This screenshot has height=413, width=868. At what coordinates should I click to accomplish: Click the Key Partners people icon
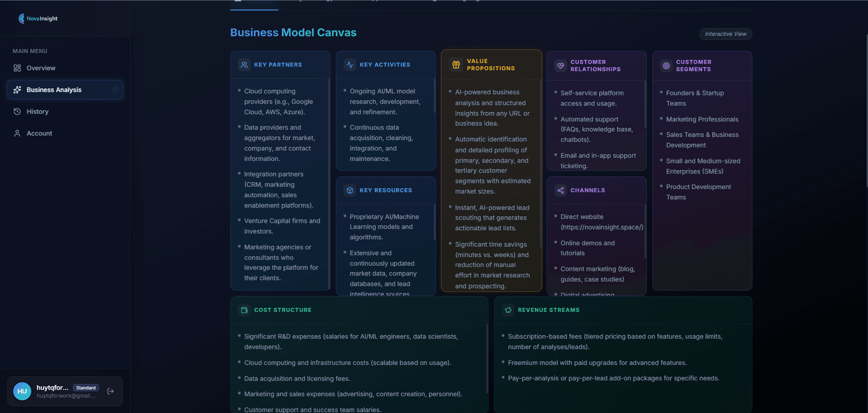244,64
